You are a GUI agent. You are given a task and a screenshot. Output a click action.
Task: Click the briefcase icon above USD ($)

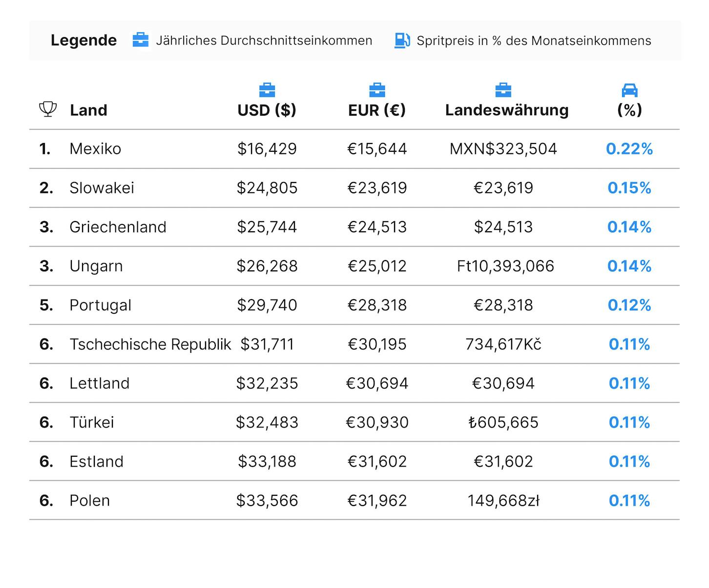pyautogui.click(x=267, y=90)
